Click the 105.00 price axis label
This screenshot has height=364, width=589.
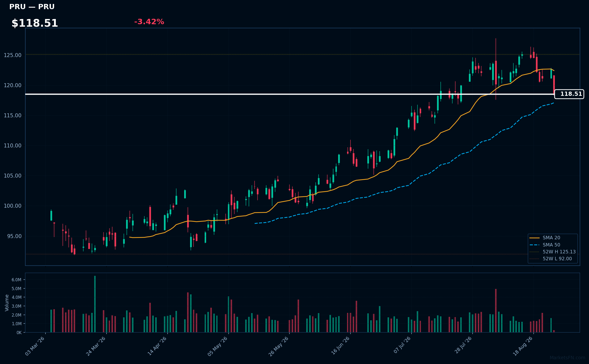13,176
